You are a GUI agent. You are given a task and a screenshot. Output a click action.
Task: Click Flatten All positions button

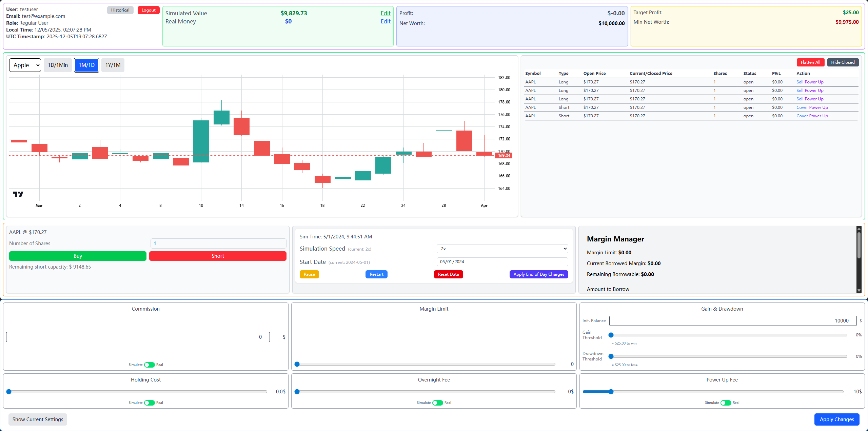pyautogui.click(x=810, y=62)
